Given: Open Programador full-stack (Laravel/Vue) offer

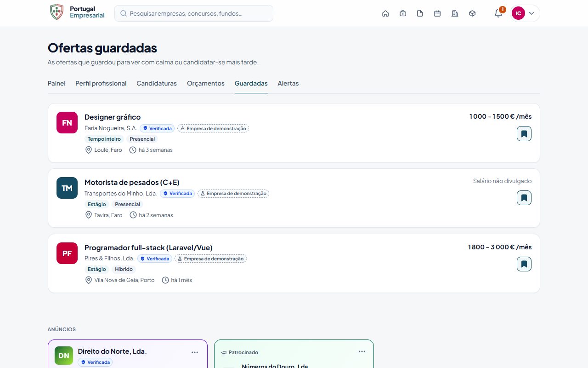Looking at the screenshot, I should coord(148,248).
